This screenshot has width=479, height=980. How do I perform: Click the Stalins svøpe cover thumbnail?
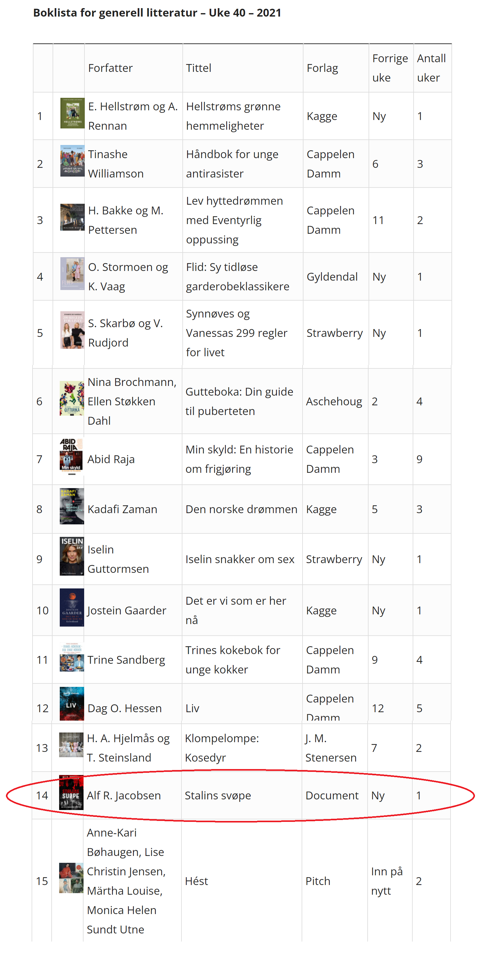click(x=71, y=792)
